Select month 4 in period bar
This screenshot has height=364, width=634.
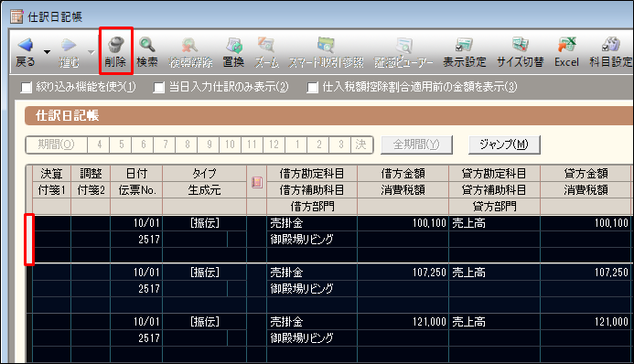(x=99, y=145)
